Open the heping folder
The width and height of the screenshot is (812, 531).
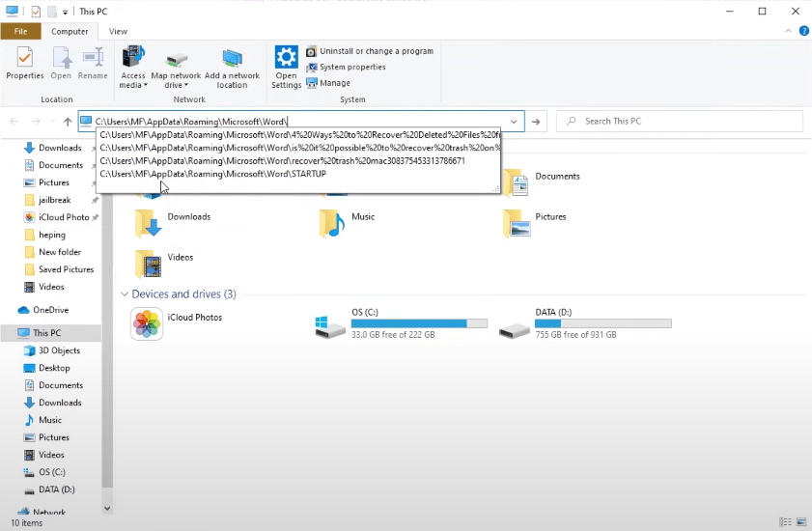coord(52,235)
